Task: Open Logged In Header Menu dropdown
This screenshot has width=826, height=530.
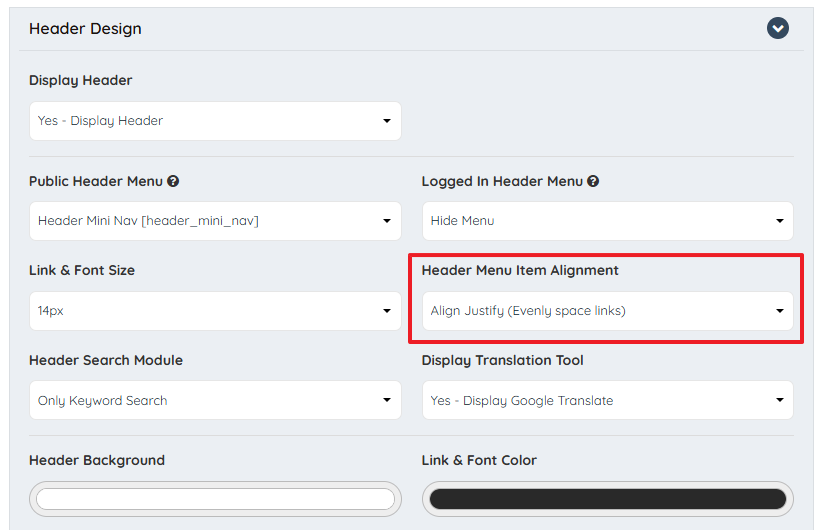Action: tap(607, 221)
